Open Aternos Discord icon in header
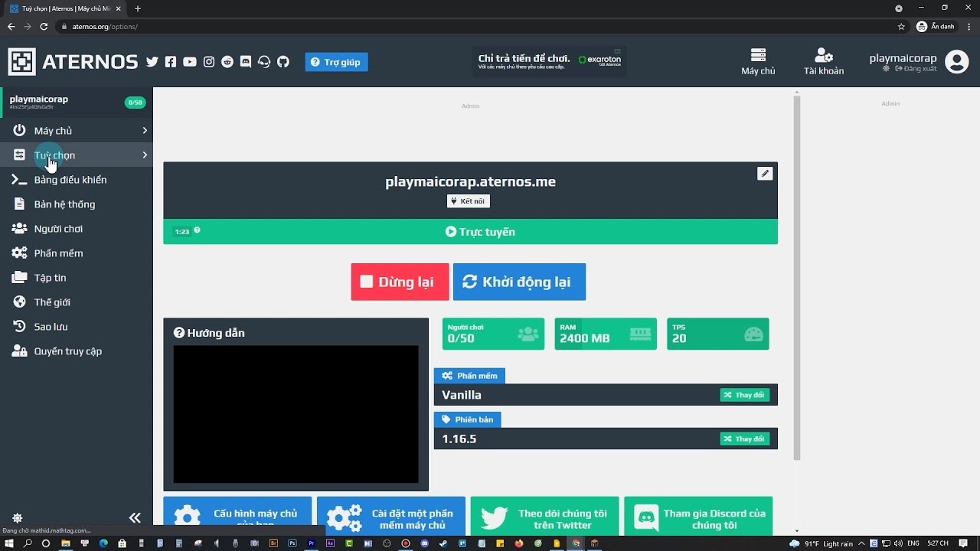This screenshot has height=551, width=980. [246, 62]
